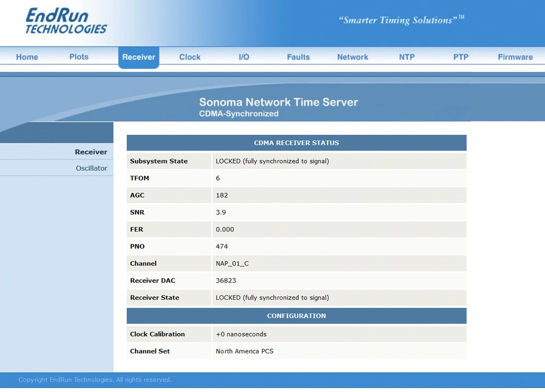Click the Receiver DAC label

(x=153, y=280)
